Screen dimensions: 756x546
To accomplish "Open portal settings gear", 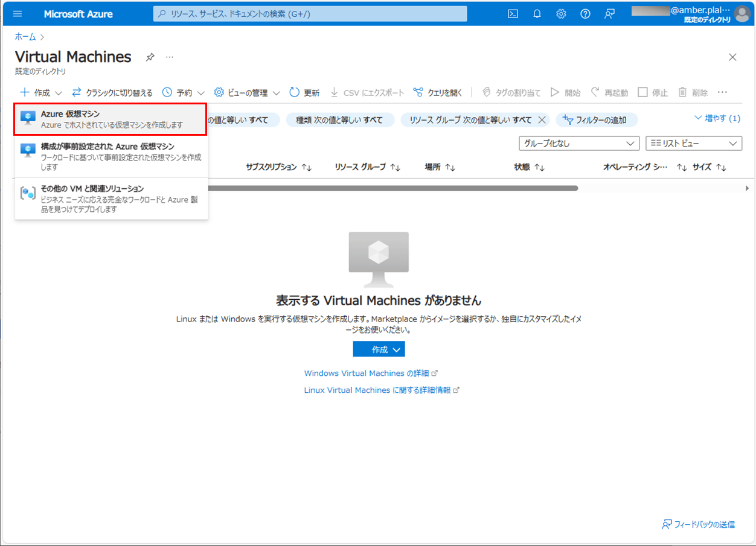I will tap(561, 14).
